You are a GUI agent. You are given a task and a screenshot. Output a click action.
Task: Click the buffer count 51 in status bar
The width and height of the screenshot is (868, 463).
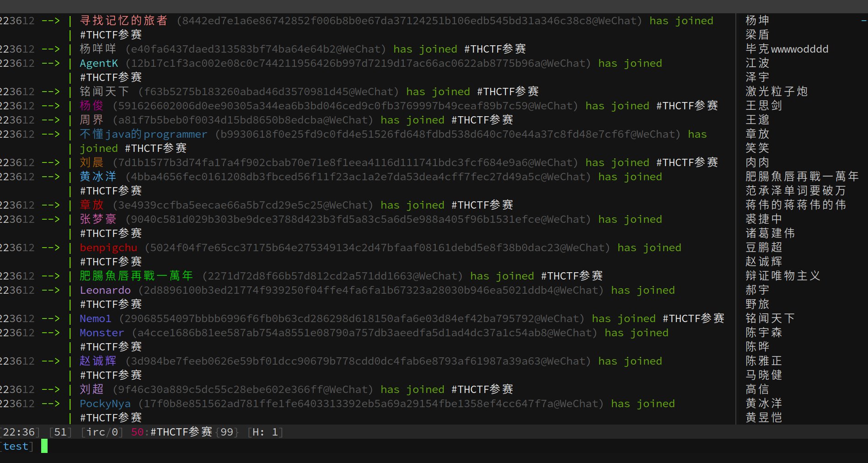coord(60,432)
